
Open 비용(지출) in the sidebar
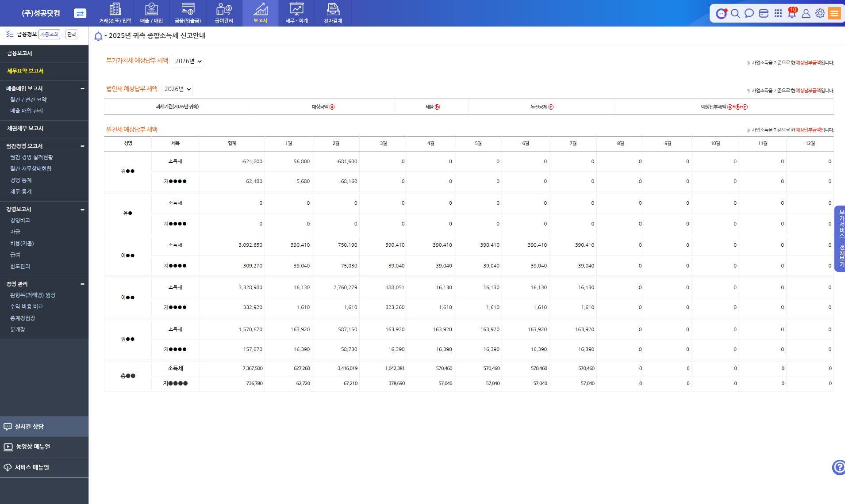click(x=22, y=244)
